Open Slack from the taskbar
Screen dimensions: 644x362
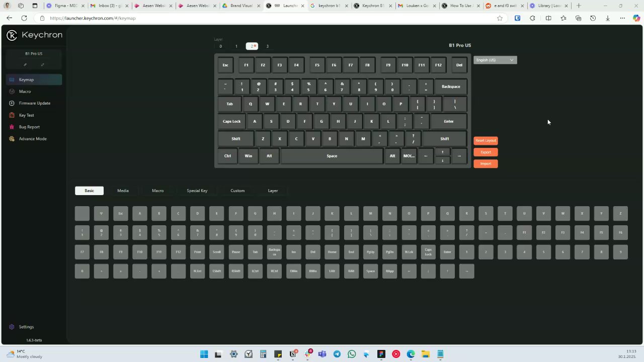[307, 354]
